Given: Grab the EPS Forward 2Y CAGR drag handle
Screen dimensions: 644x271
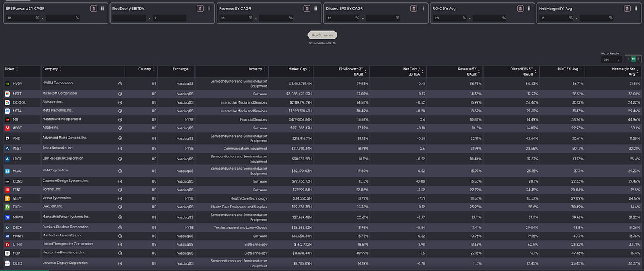Looking at the screenshot, I should pyautogui.click(x=102, y=8).
